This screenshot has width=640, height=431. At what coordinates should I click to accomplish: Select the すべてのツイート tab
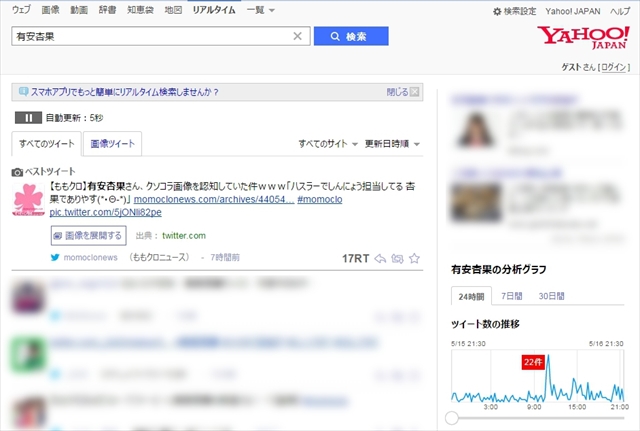(47, 144)
